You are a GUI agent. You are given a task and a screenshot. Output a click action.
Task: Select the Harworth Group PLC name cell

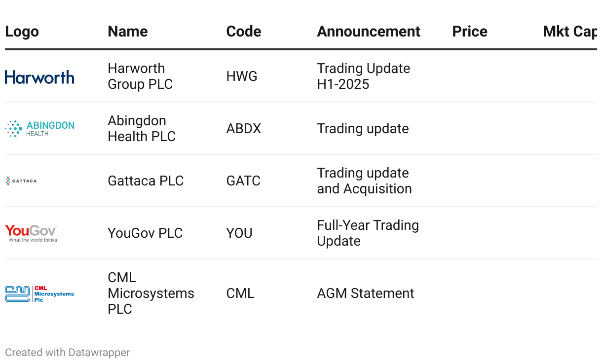pyautogui.click(x=140, y=76)
